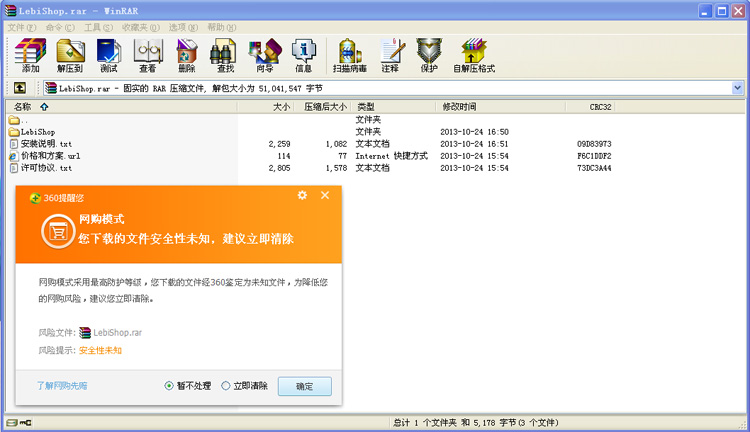
Task: Click the shopping cart 网购模式 icon
Action: click(58, 232)
